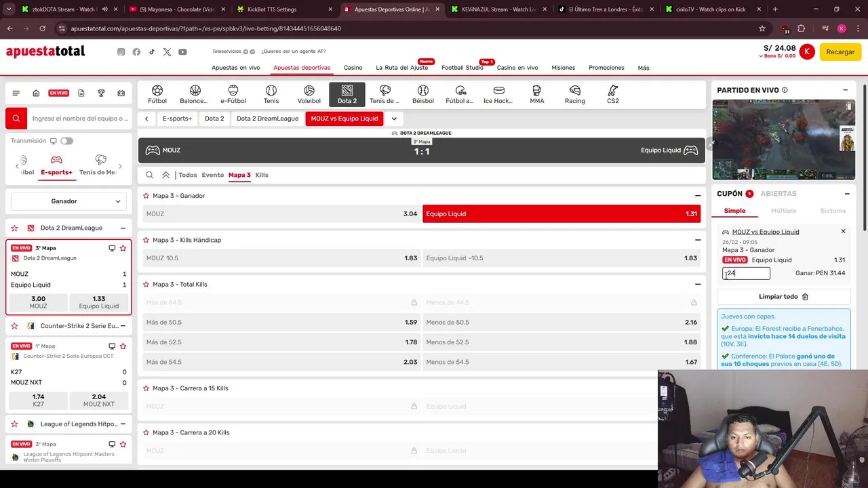This screenshot has width=868, height=488.
Task: Select the CS2 sport icon
Action: [x=613, y=94]
